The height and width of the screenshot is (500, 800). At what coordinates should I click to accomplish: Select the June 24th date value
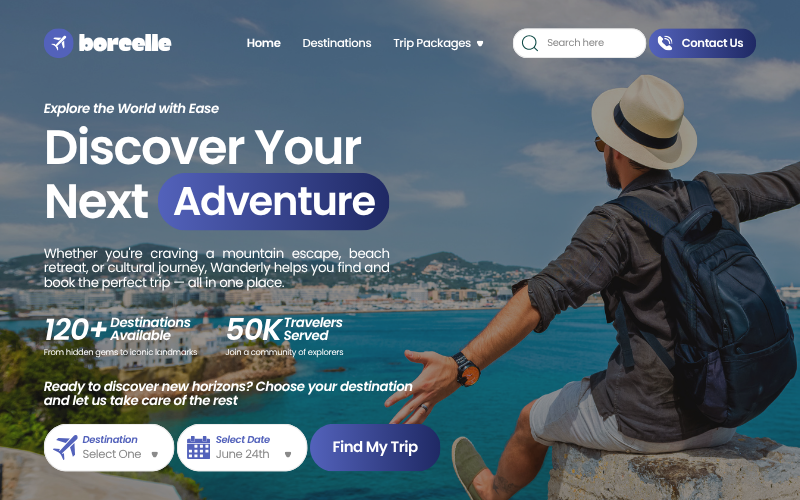pyautogui.click(x=242, y=454)
